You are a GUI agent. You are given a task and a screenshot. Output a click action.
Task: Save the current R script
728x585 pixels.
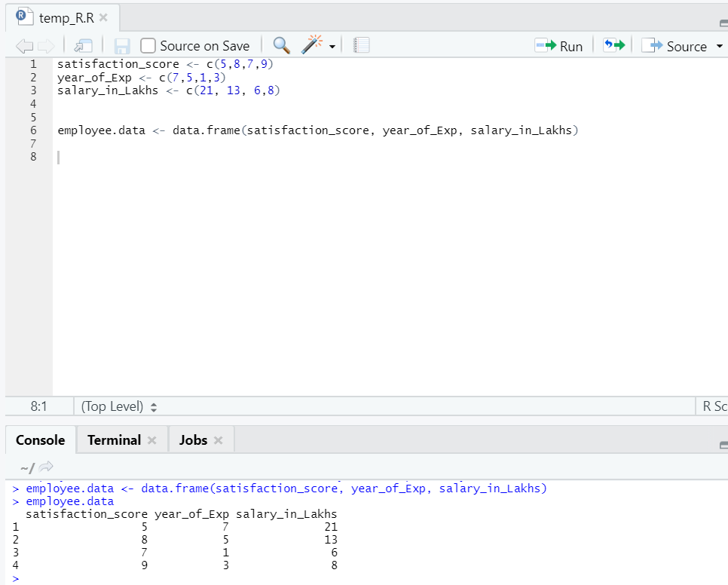121,45
